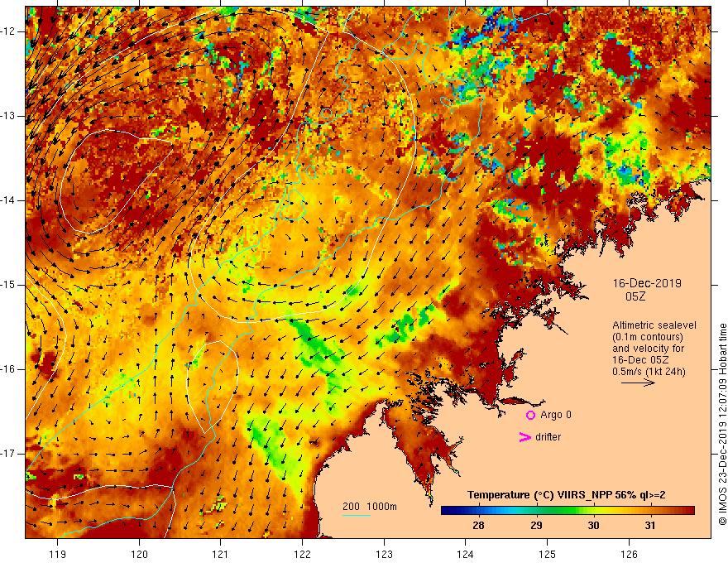Click the 123 longitude axis label
The height and width of the screenshot is (563, 728).
384,554
